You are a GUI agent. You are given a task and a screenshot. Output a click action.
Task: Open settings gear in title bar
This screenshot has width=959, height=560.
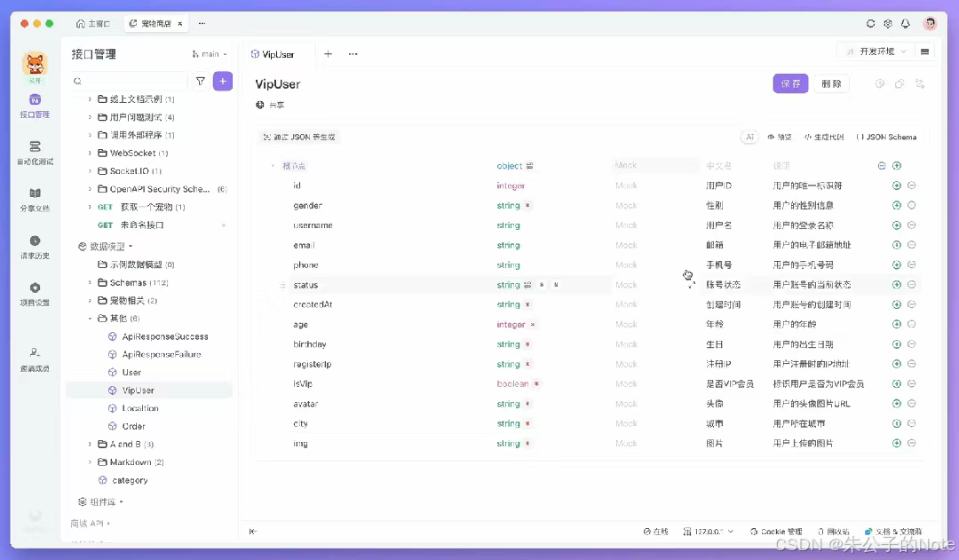888,23
